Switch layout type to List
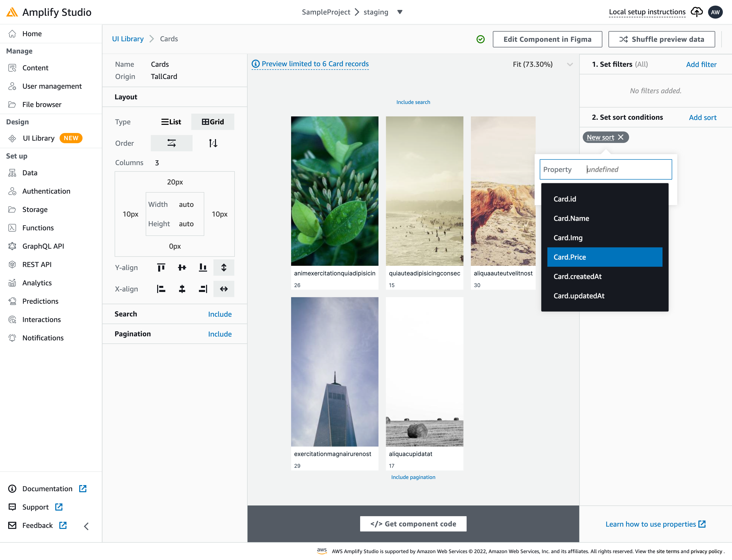This screenshot has width=732, height=560. [171, 122]
